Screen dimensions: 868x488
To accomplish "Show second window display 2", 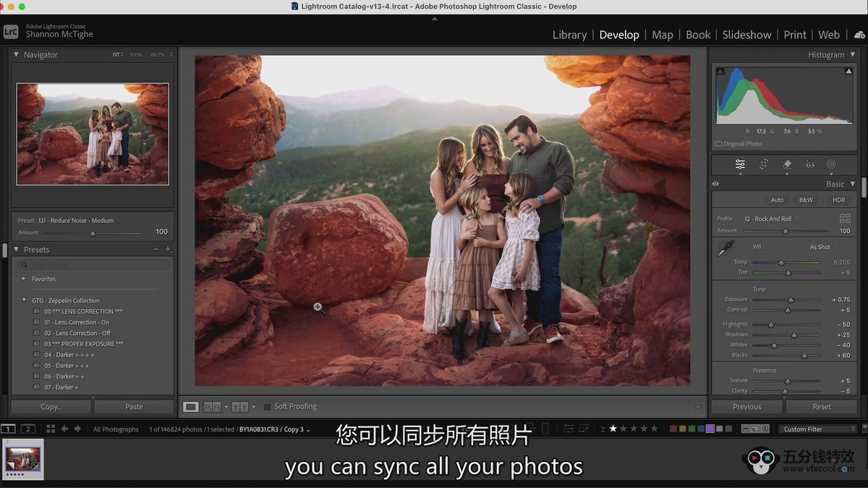I will point(27,429).
